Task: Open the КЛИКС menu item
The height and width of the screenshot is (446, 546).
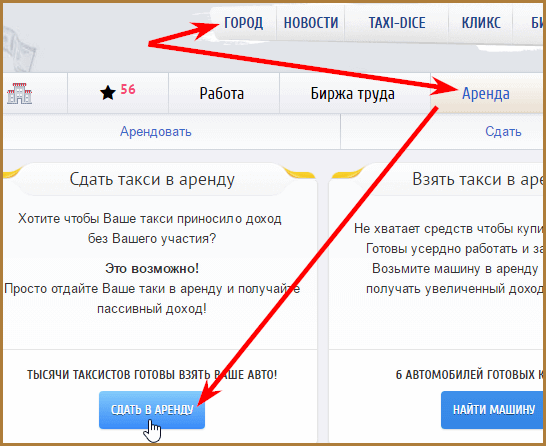Action: pos(481,23)
